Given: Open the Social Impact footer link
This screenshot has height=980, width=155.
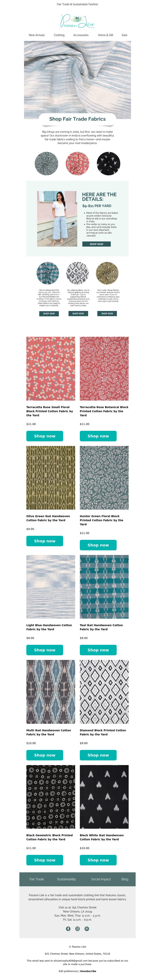Looking at the screenshot, I should pyautogui.click(x=101, y=879).
